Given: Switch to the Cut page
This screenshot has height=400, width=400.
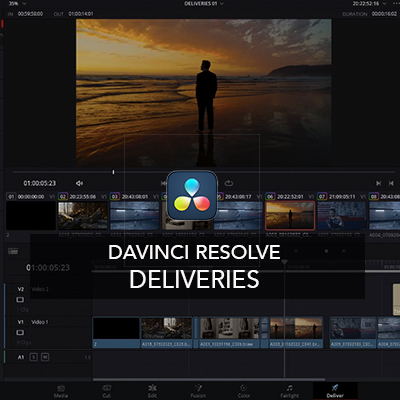Looking at the screenshot, I should (107, 391).
